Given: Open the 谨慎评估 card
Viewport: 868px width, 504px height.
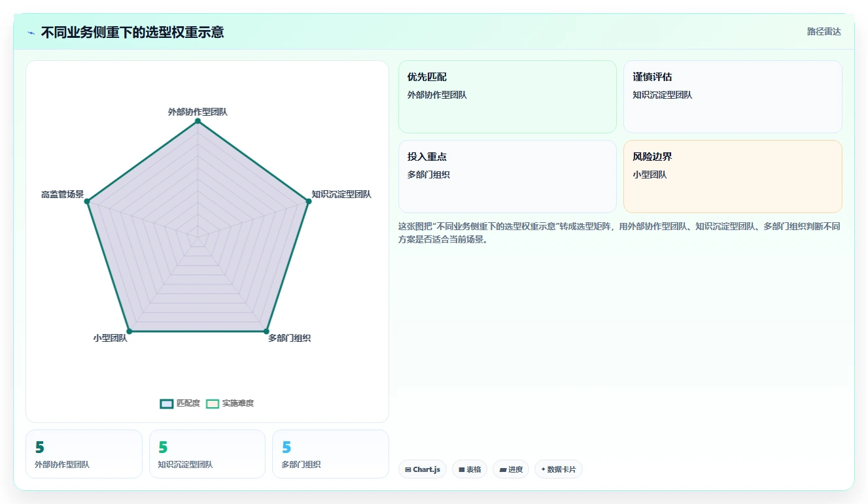Looking at the screenshot, I should click(733, 97).
